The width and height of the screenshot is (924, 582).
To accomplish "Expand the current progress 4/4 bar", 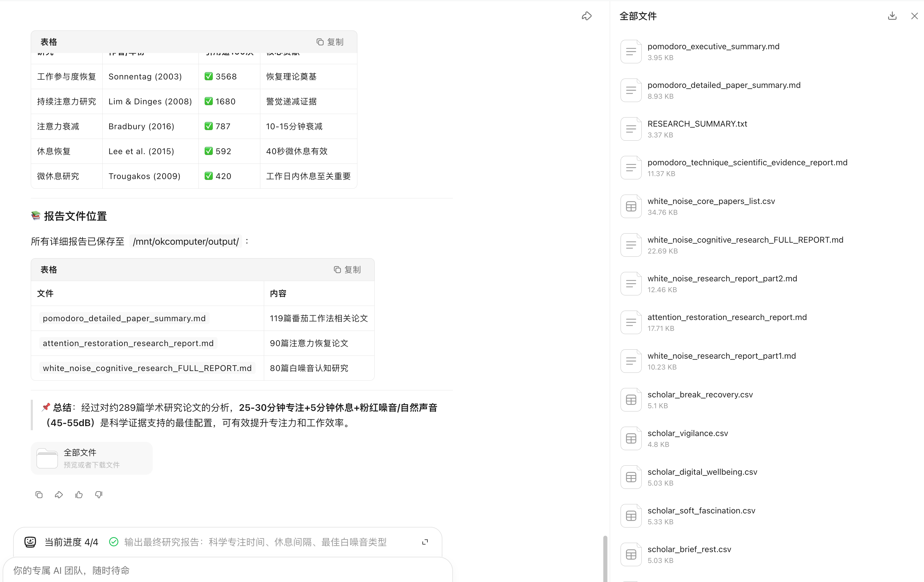I will (425, 542).
